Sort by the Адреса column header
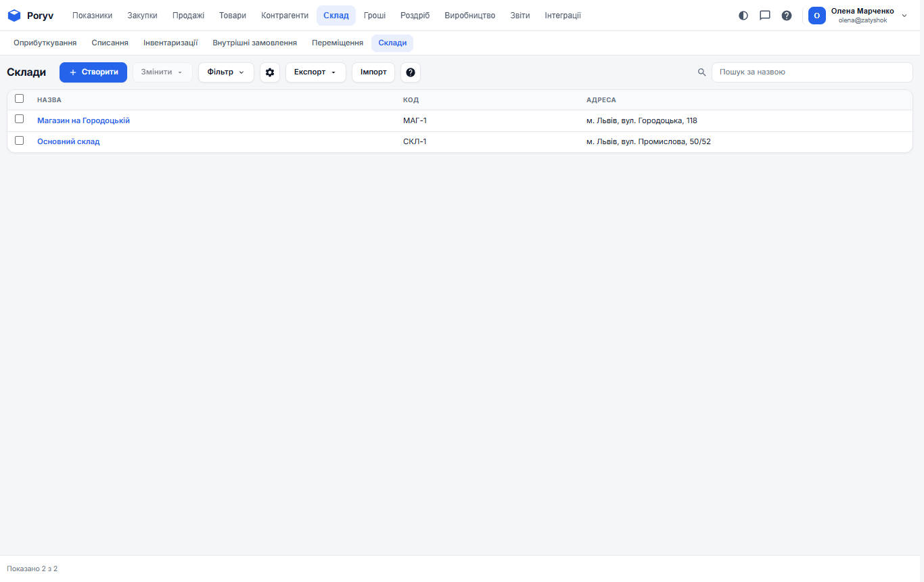This screenshot has height=582, width=924. click(x=601, y=100)
